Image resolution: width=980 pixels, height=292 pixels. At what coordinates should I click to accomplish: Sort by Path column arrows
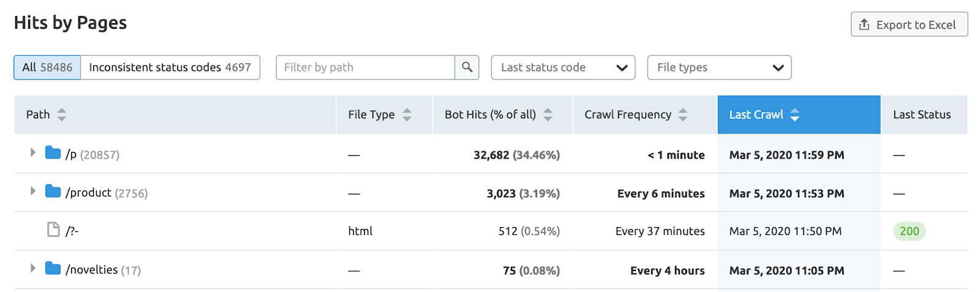[61, 114]
